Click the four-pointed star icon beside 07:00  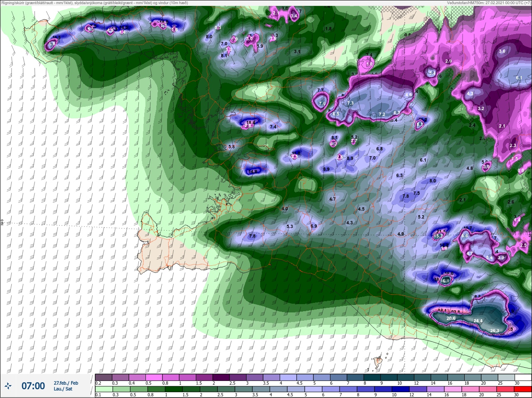(x=8, y=386)
